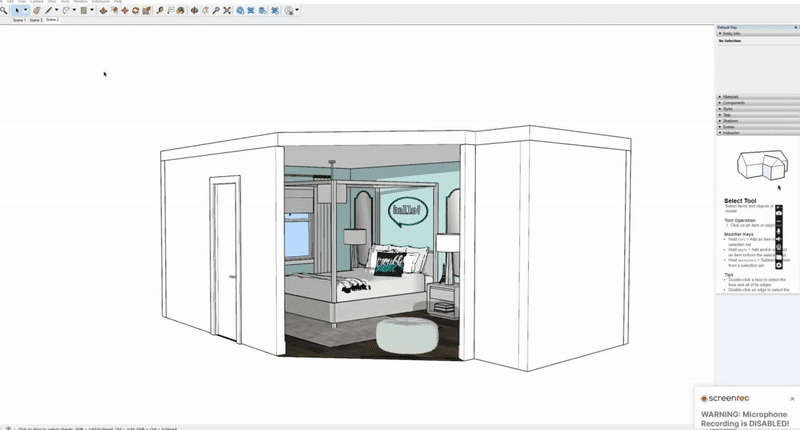Click the Zoom Extents tool
The width and height of the screenshot is (800, 430).
228,10
